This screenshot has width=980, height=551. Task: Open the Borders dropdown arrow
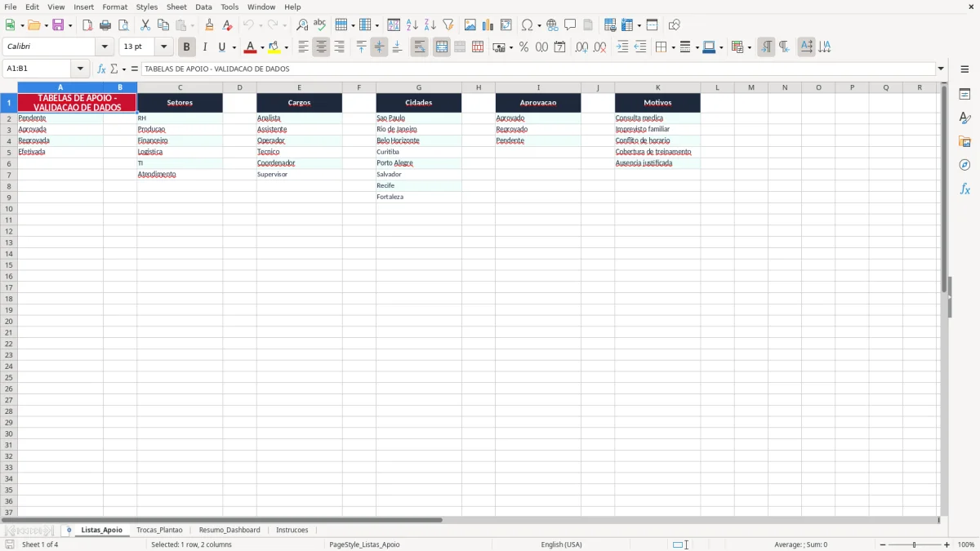click(673, 47)
